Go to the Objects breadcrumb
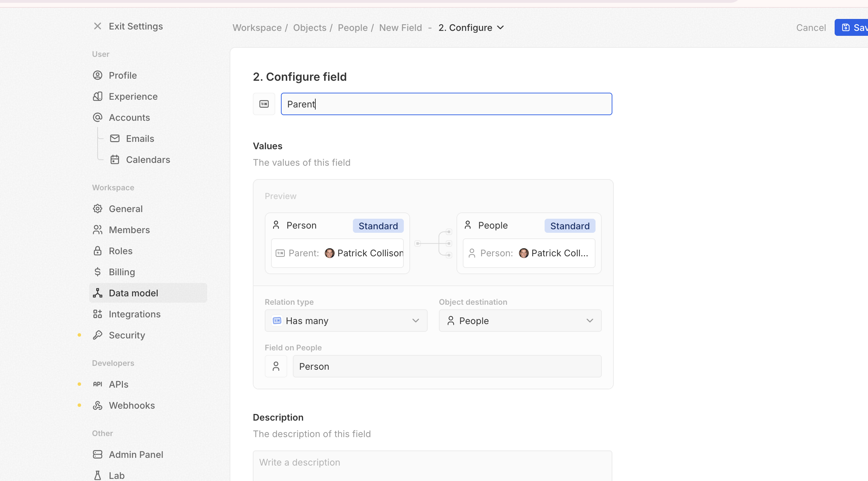This screenshot has height=481, width=868. [310, 28]
